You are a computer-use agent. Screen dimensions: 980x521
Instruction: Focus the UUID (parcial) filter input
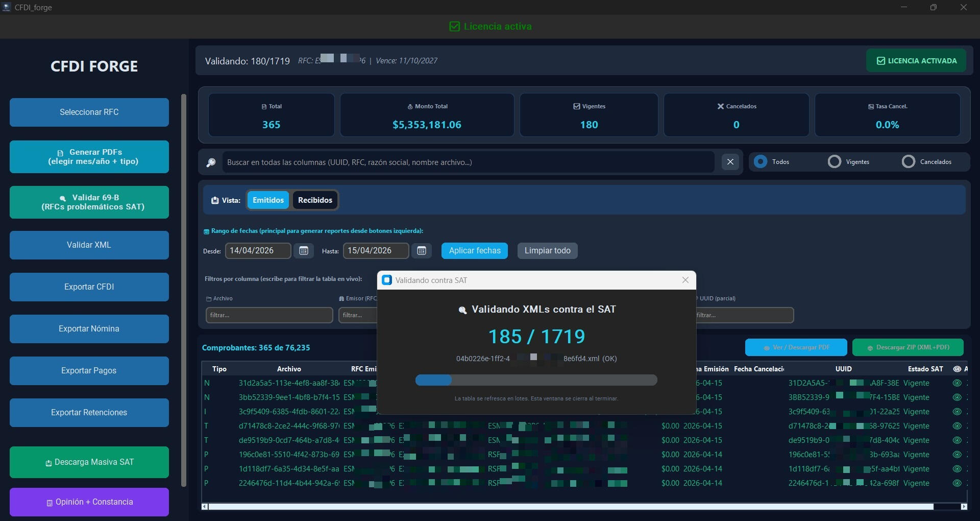point(745,315)
